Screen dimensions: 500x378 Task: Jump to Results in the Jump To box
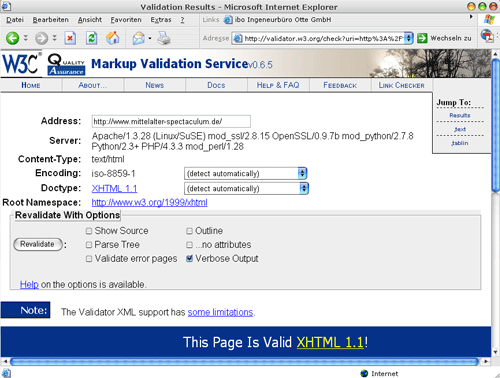[x=460, y=115]
